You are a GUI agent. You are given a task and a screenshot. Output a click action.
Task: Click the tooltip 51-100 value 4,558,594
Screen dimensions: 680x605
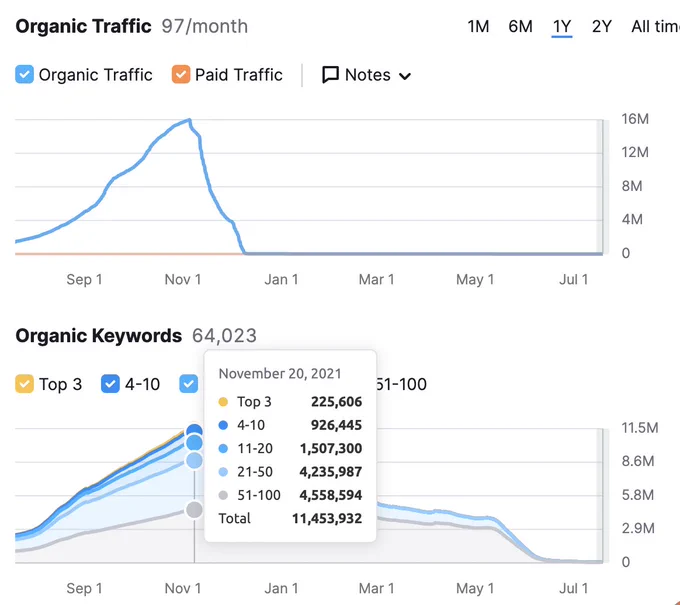point(330,495)
